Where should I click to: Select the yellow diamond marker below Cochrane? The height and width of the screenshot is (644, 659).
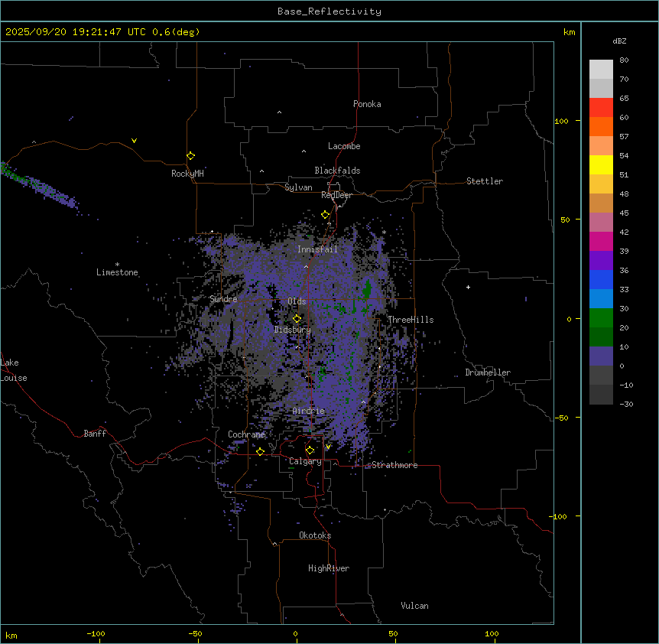[x=260, y=451]
